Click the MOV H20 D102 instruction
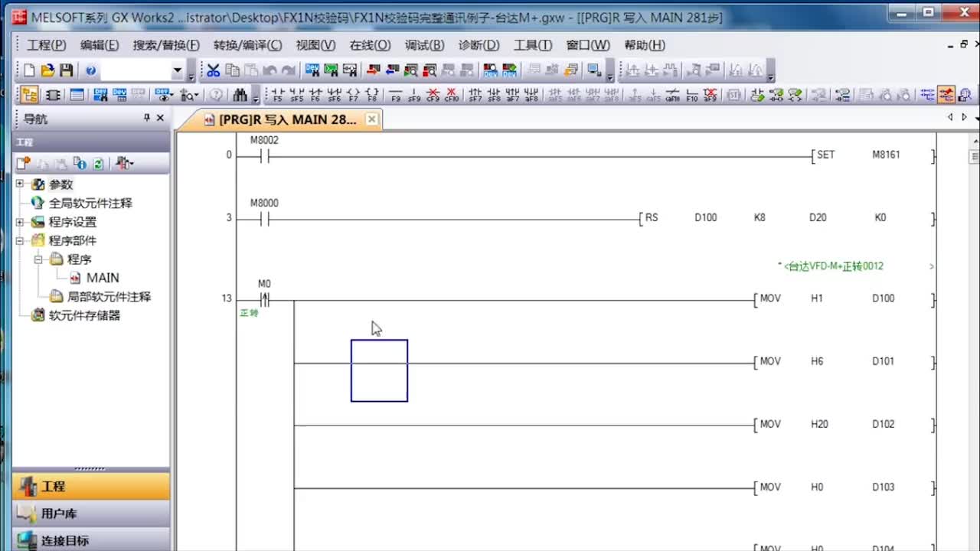Image resolution: width=980 pixels, height=551 pixels. pyautogui.click(x=844, y=425)
